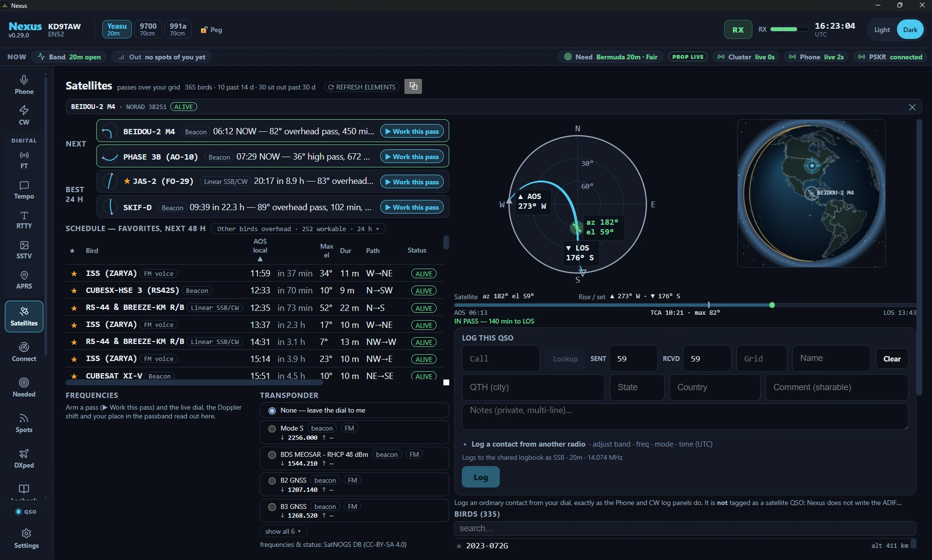Select the 9700 70cm radio tab
The height and width of the screenshot is (560, 932).
pyautogui.click(x=148, y=29)
